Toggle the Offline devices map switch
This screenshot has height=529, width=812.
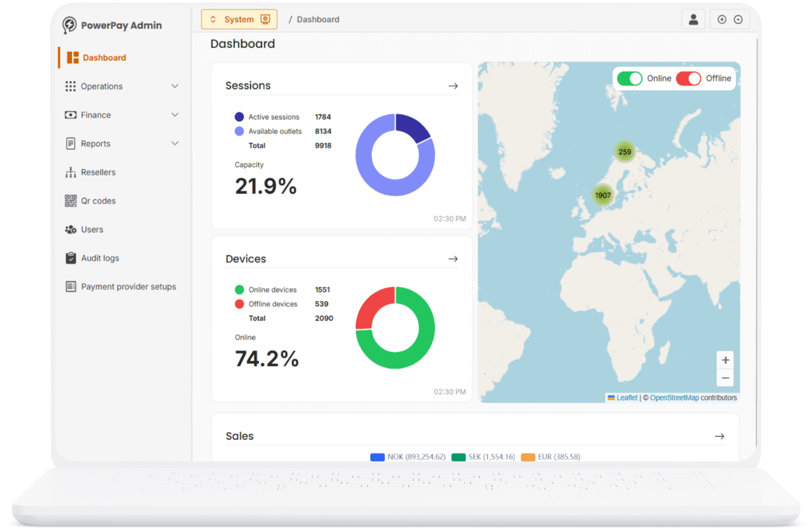(x=688, y=79)
